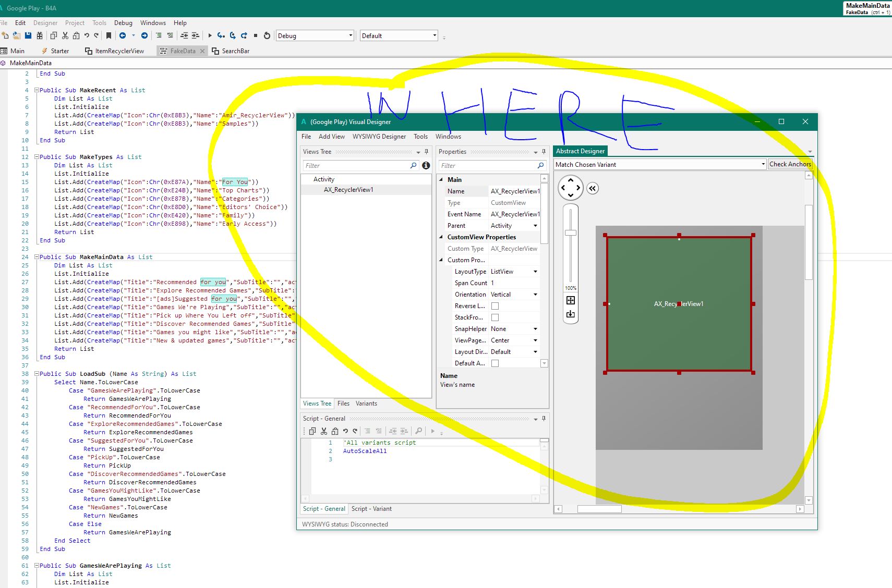Click the Properties filter field

tap(492, 165)
